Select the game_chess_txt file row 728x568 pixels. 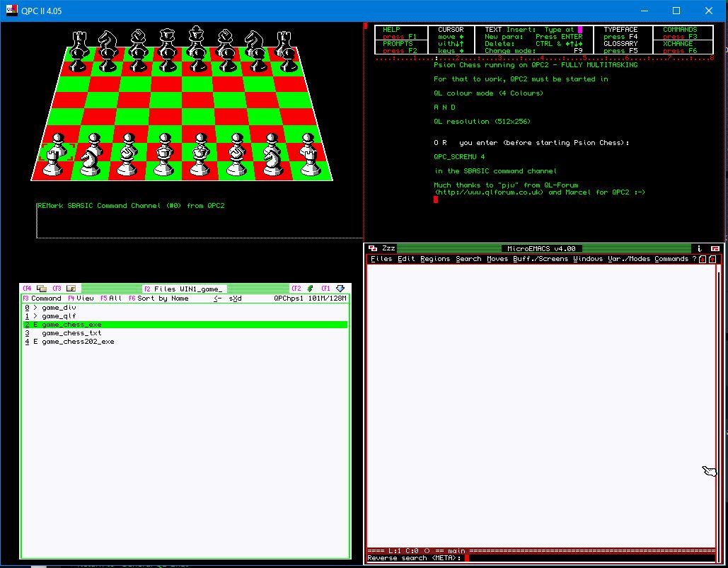pos(185,333)
